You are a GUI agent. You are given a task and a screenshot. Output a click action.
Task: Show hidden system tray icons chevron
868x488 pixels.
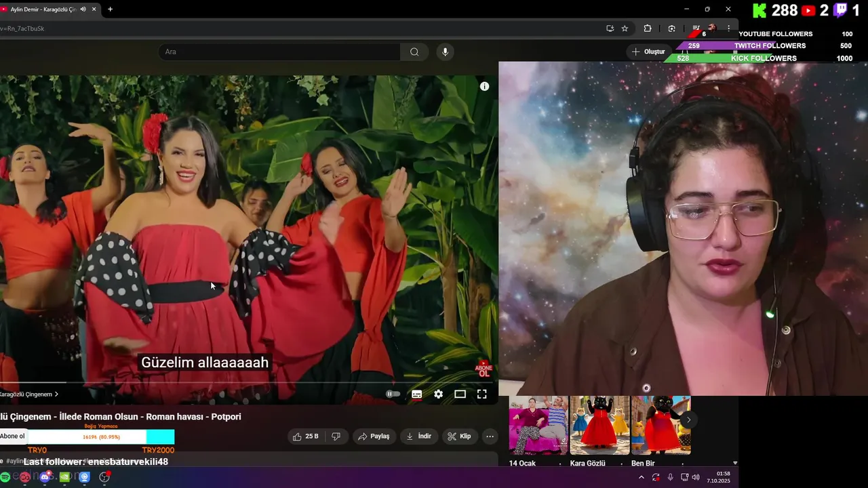pyautogui.click(x=642, y=477)
